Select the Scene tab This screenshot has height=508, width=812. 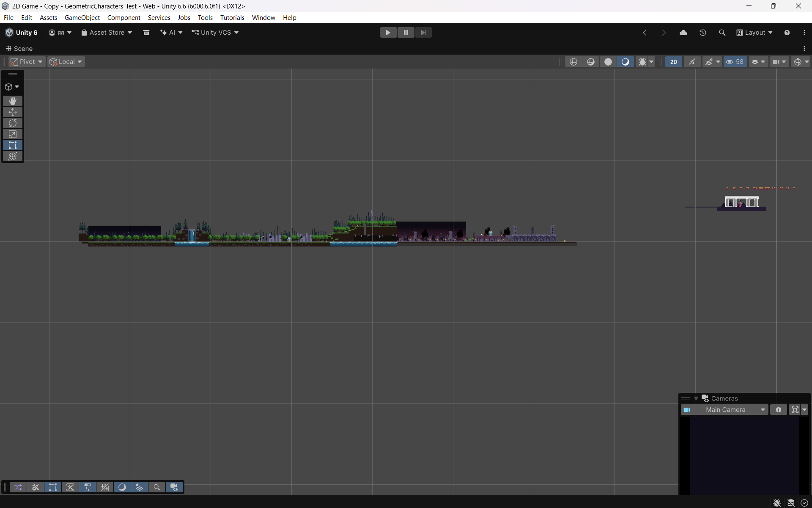point(19,49)
